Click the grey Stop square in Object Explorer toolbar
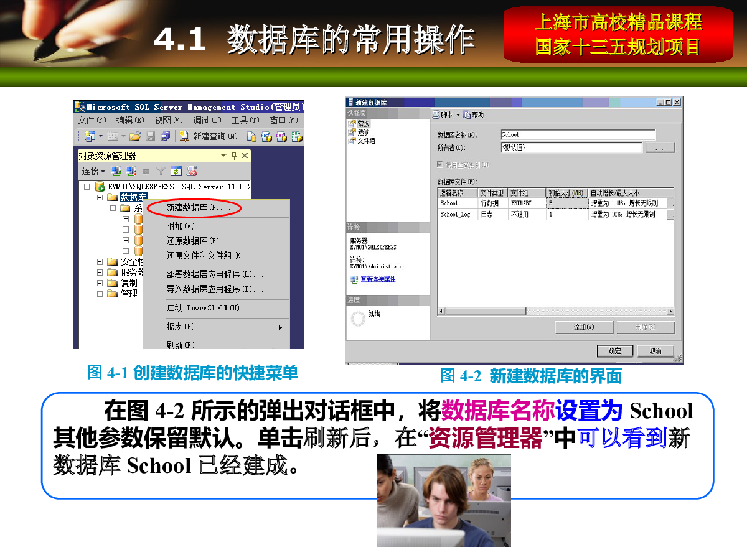The image size is (747, 560). pyautogui.click(x=146, y=171)
